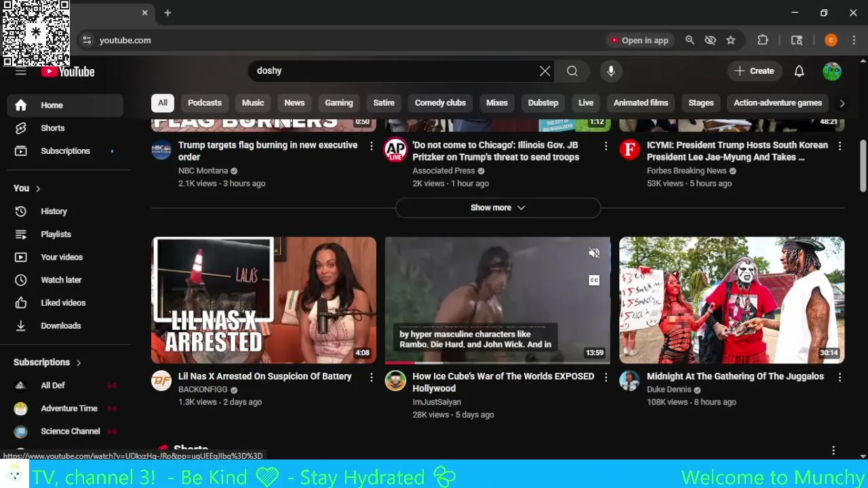Go to the YouTube logo home link
Viewport: 868px width, 488px height.
tap(68, 71)
